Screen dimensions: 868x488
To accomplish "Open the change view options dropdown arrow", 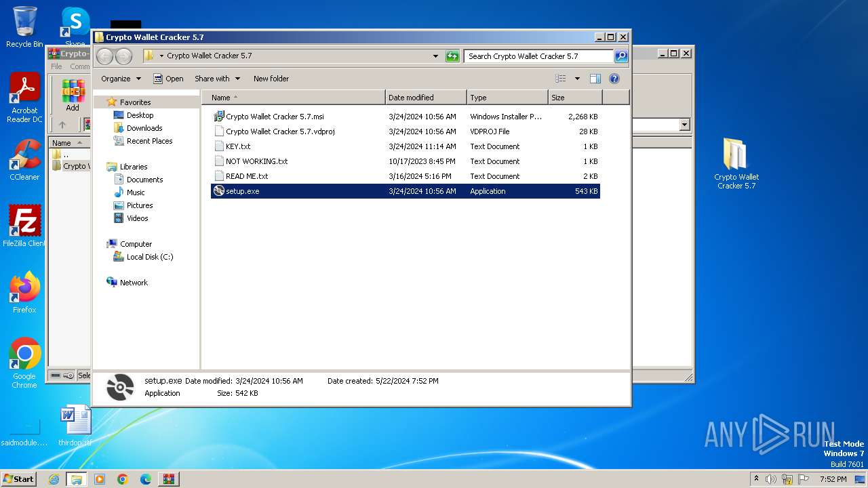I will pyautogui.click(x=577, y=79).
